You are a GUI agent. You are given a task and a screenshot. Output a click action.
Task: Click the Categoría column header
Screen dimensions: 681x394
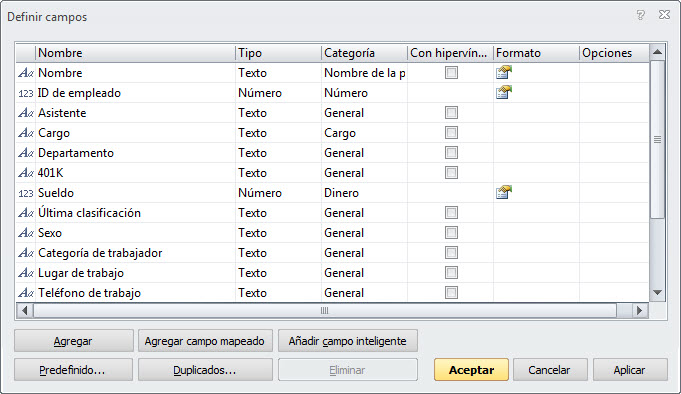tap(364, 53)
